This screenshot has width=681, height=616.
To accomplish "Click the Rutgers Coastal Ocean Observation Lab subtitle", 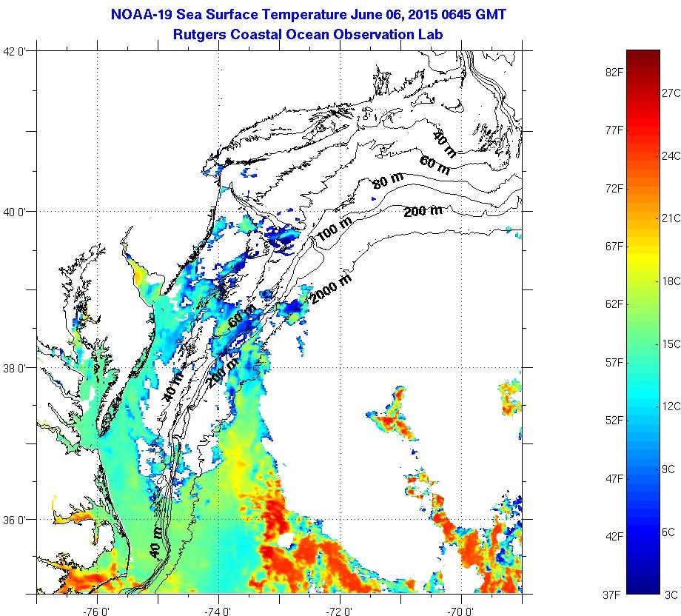I will (x=307, y=34).
